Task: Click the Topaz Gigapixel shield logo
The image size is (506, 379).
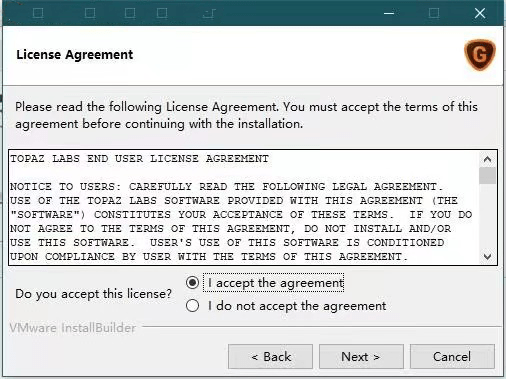Action: point(480,54)
